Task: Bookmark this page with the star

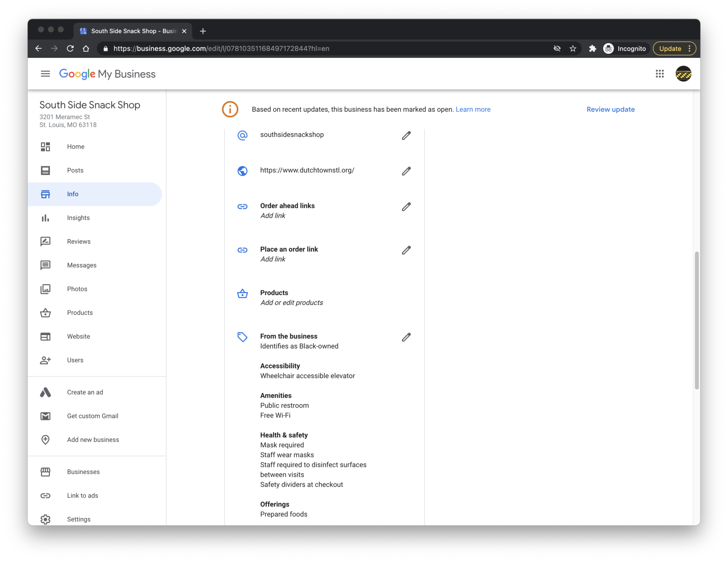Action: [x=573, y=48]
